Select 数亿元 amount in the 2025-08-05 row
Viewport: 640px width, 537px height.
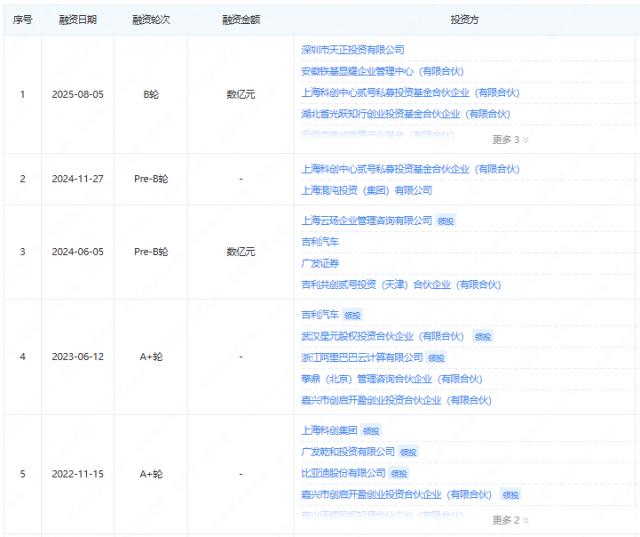[241, 94]
